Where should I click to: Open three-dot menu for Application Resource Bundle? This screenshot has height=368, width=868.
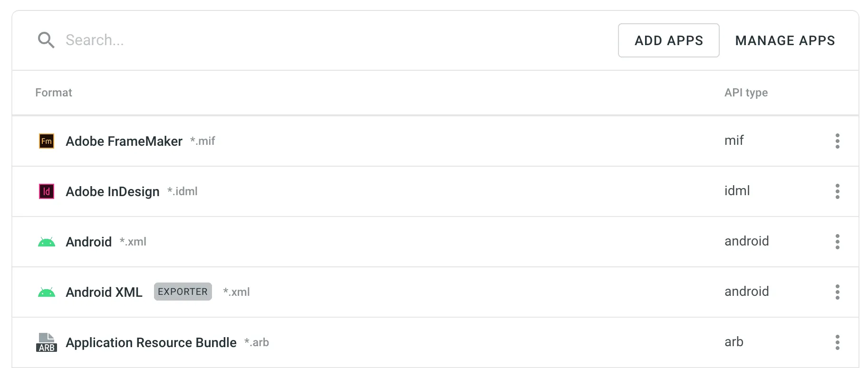pos(837,342)
